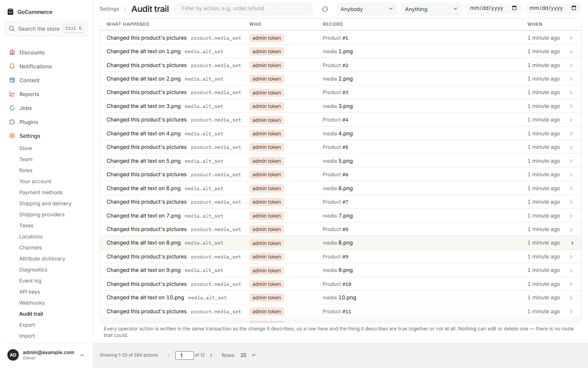Click the Filter by action input field

click(243, 9)
